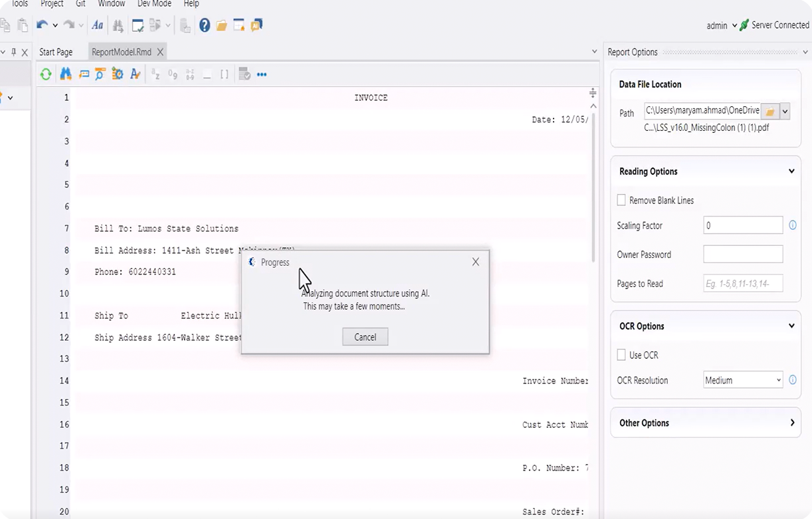Collapse the Reading Options section
Viewport: 812px width, 519px height.
(x=791, y=171)
